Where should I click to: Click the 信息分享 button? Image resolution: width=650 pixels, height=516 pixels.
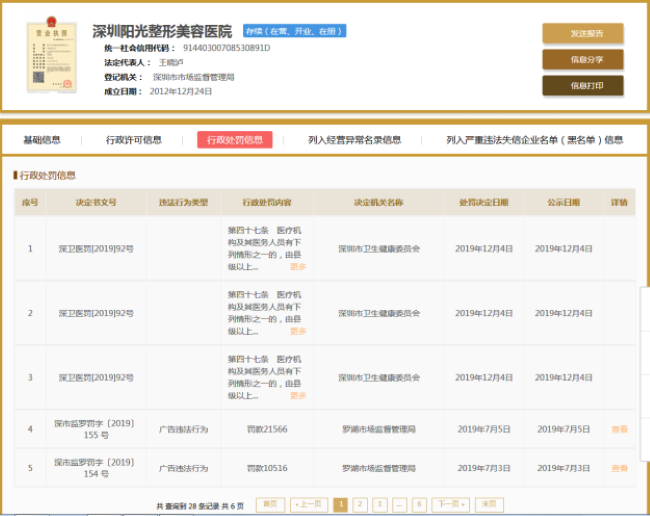582,60
